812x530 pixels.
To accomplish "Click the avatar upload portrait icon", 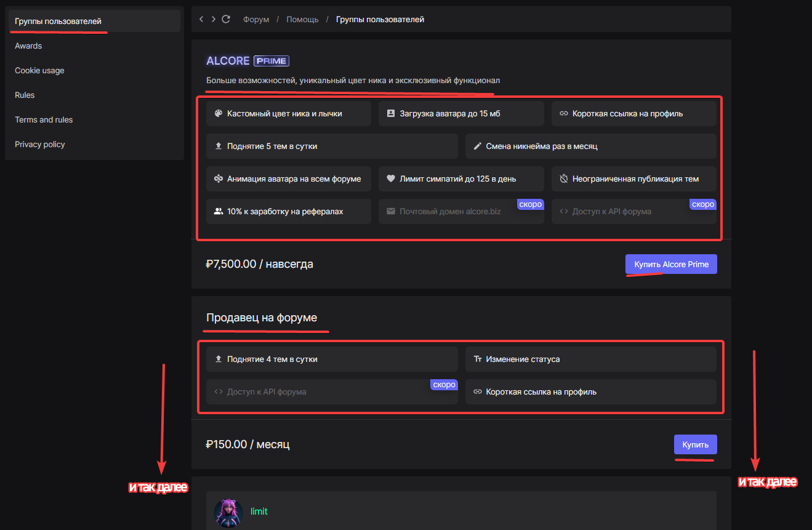I will pyautogui.click(x=390, y=113).
